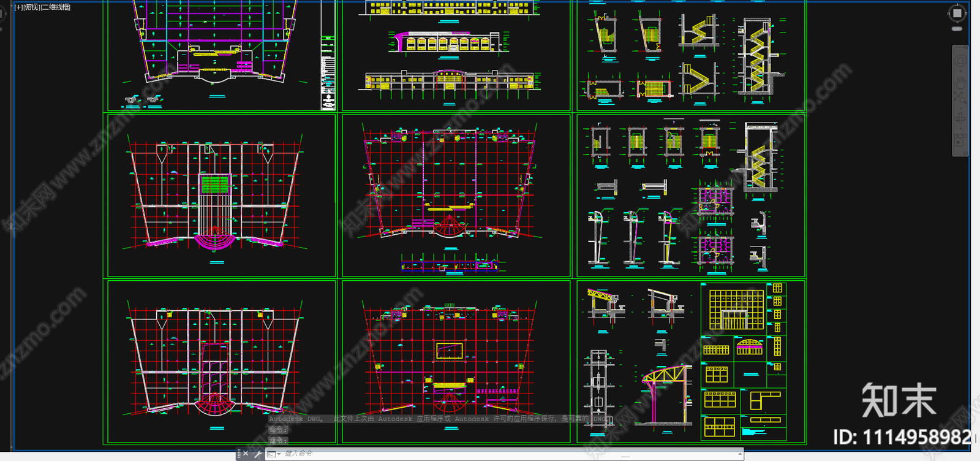Open command line customize wrench

[x=258, y=454]
